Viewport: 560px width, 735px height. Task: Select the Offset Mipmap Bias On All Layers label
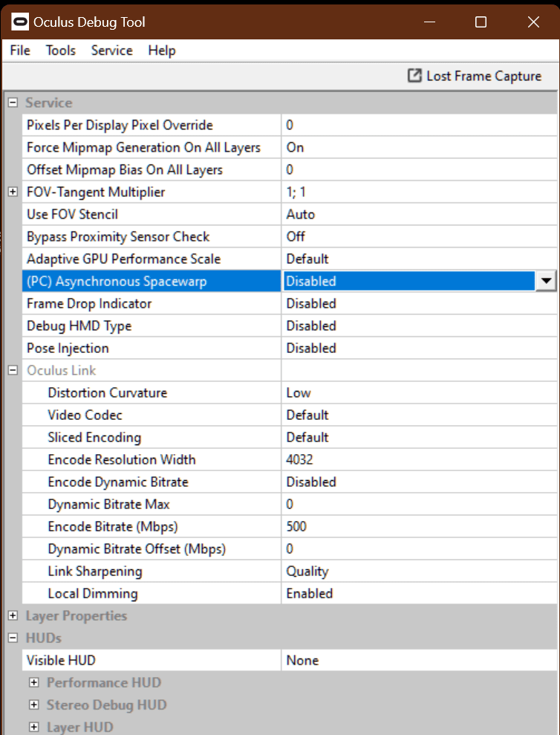[125, 169]
